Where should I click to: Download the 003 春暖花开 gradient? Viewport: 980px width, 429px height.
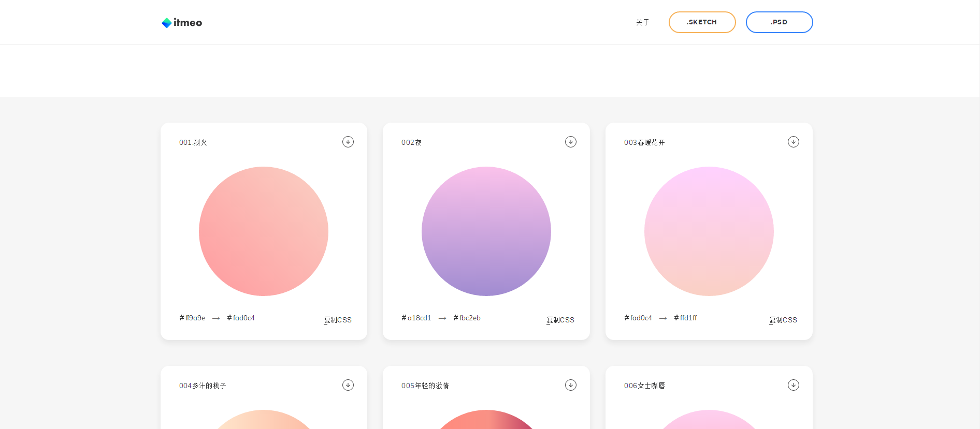793,142
